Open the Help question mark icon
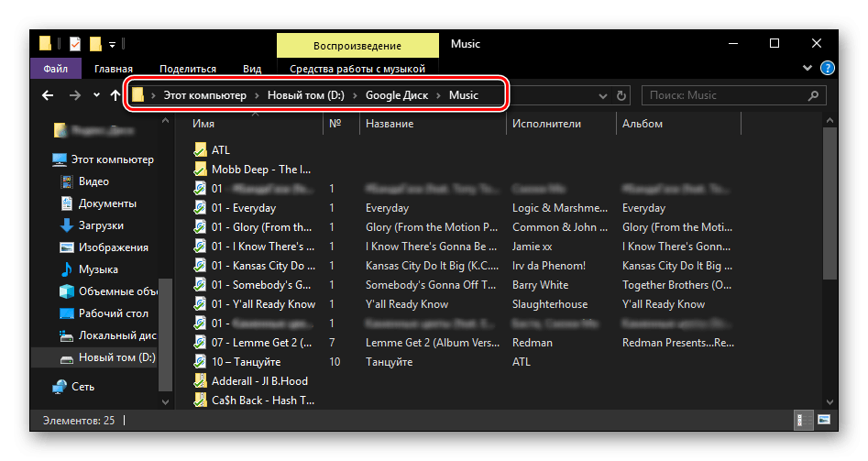This screenshot has width=868, height=461. pos(827,69)
